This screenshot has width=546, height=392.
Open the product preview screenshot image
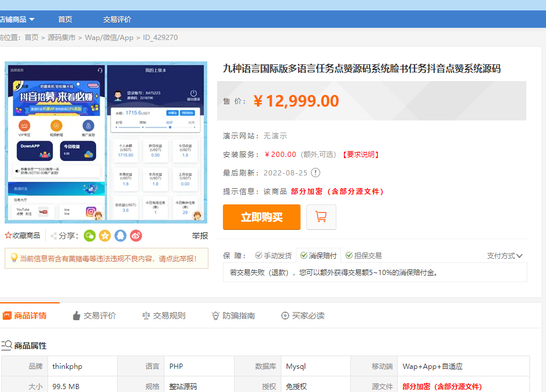[x=106, y=142]
